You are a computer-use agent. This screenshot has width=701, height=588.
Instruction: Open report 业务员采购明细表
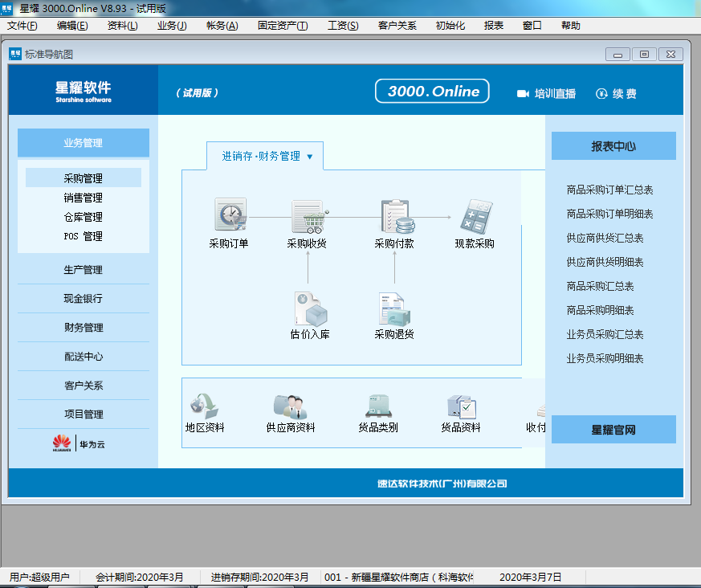coord(605,358)
